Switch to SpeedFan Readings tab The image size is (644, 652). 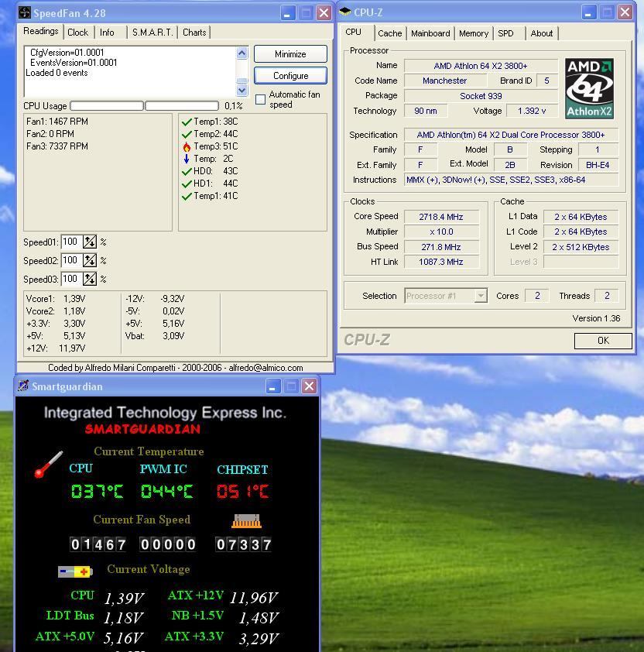pos(41,31)
